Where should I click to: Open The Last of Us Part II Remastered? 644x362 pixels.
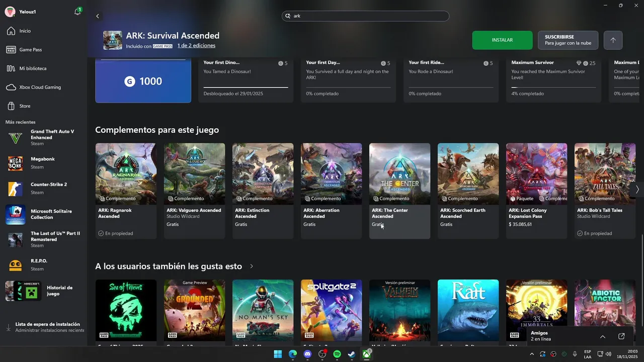(x=44, y=240)
